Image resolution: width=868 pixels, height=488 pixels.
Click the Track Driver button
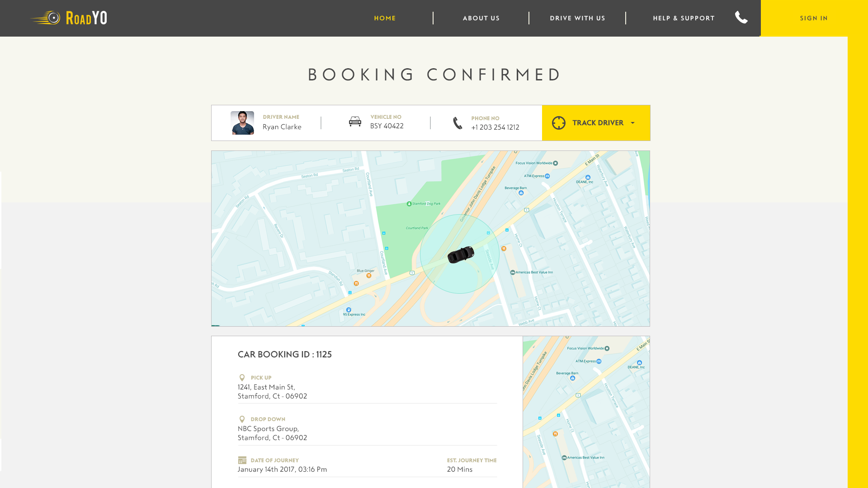coord(596,123)
